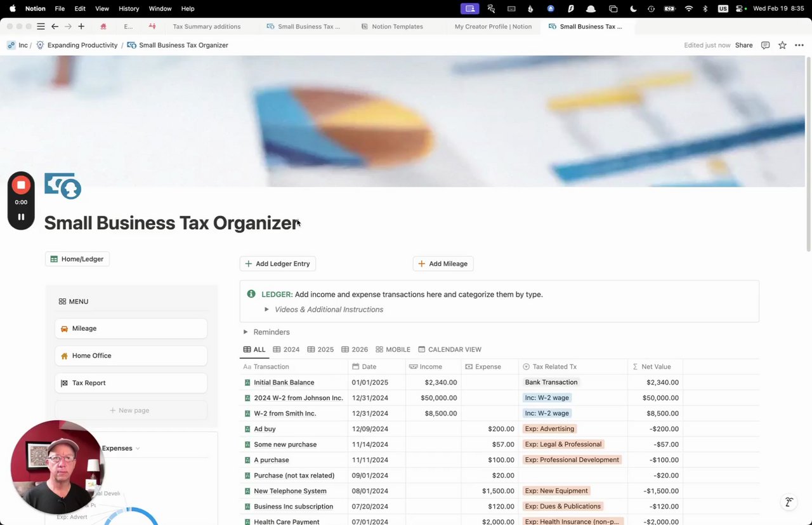The height and width of the screenshot is (525, 812).
Task: Add a New page in menu
Action: (x=131, y=411)
